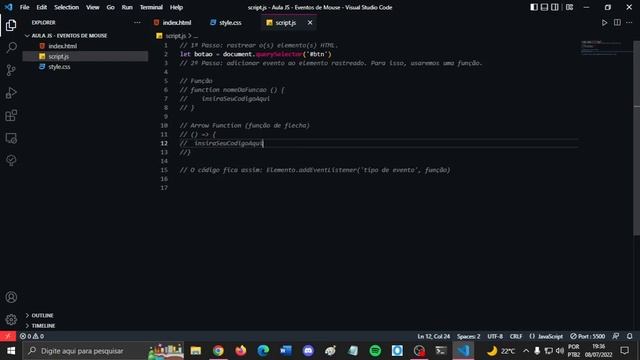Open the Edit menu

point(42,7)
